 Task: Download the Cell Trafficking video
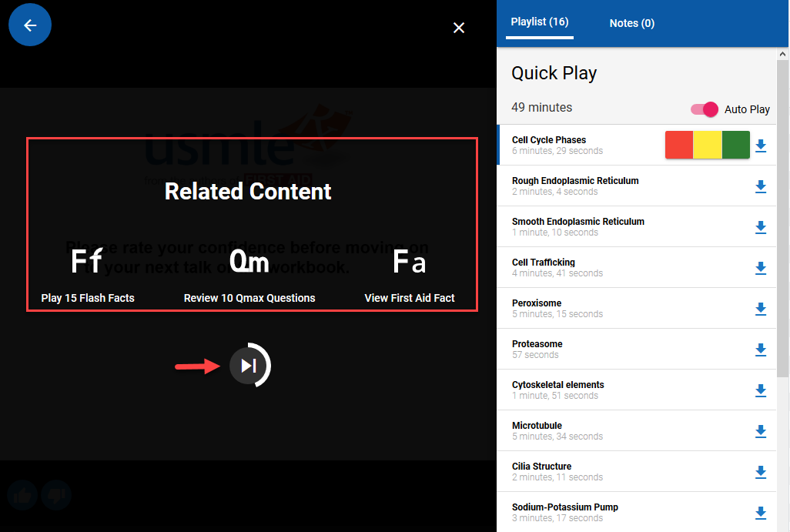tap(761, 268)
